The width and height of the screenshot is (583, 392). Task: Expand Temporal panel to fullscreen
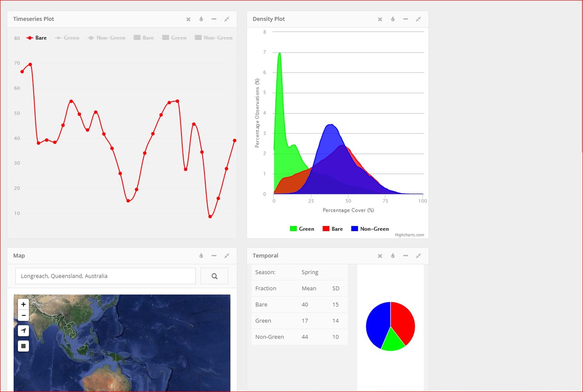coord(418,256)
